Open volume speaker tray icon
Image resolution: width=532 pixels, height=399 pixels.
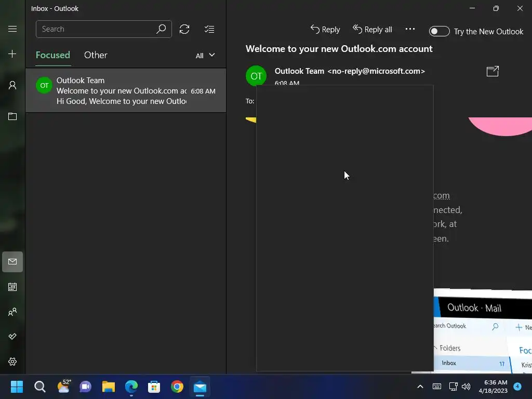[466, 387]
